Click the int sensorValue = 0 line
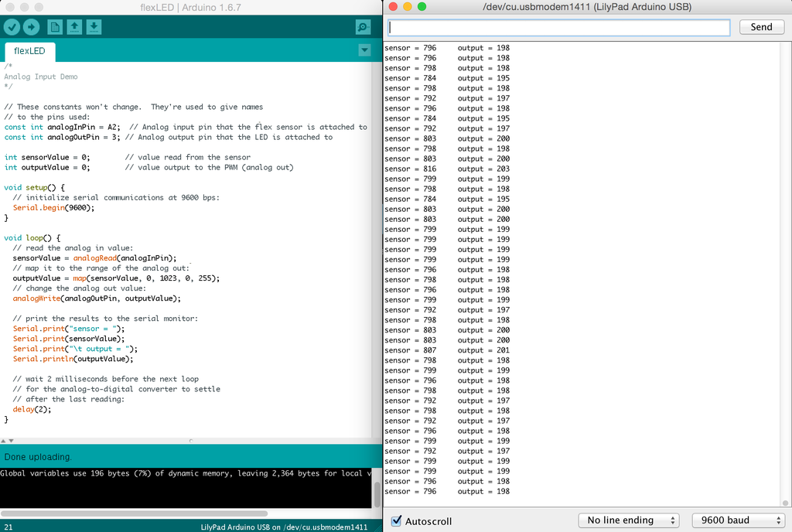The width and height of the screenshot is (792, 532). (x=128, y=157)
